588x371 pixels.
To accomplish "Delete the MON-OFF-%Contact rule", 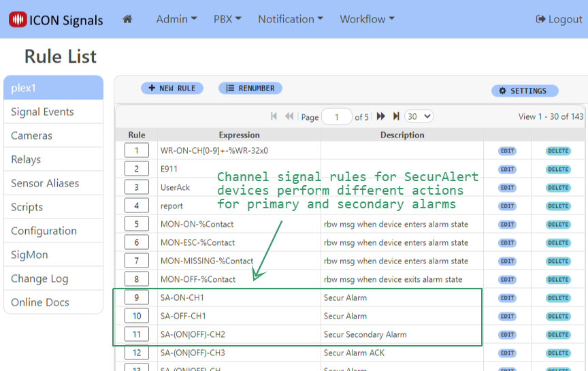I will (558, 280).
